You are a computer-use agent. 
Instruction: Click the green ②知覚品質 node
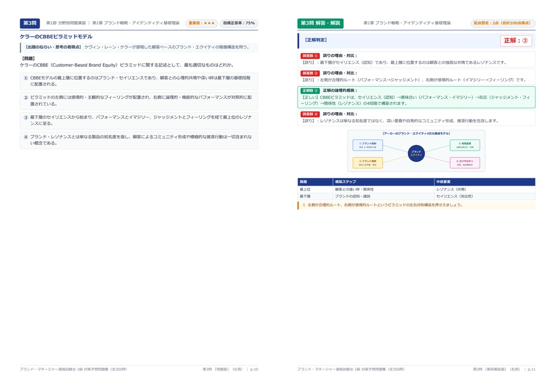(x=464, y=145)
